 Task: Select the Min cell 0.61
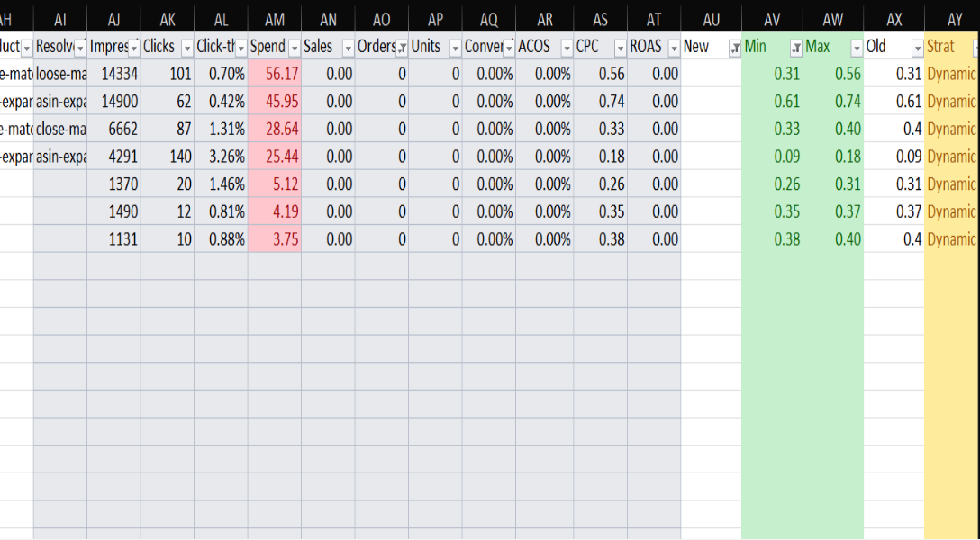pos(773,101)
